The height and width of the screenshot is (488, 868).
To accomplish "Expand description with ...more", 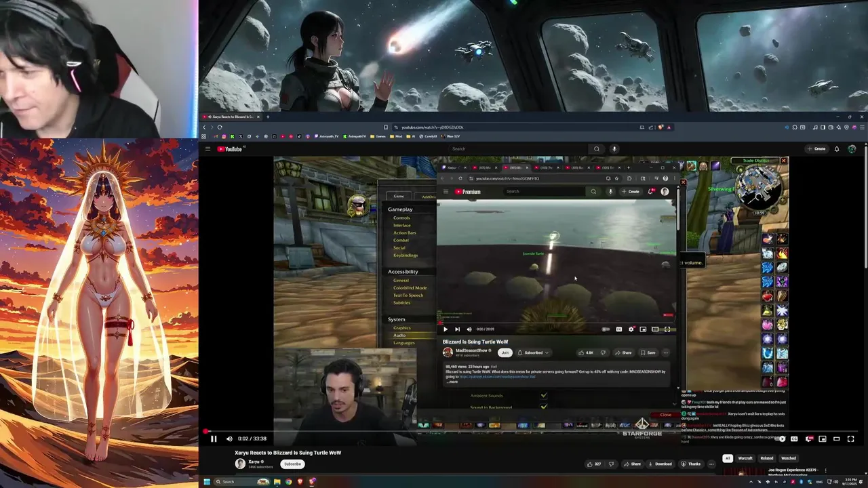I will click(452, 382).
